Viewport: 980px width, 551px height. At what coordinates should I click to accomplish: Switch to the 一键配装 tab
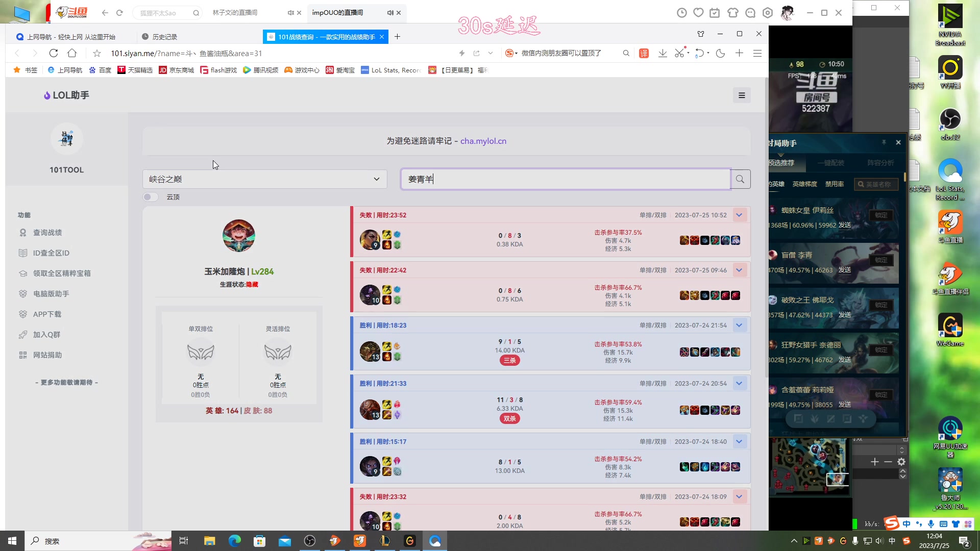pos(832,163)
